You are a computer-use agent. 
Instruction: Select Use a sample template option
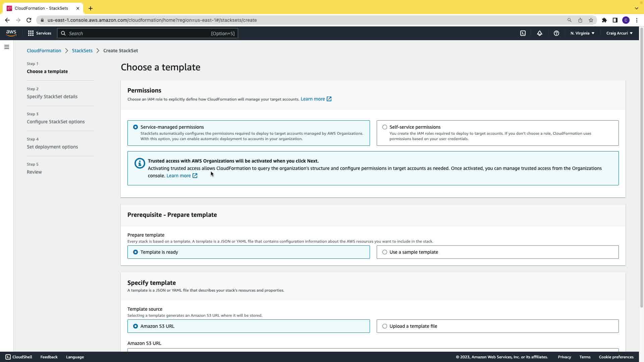coord(385,252)
